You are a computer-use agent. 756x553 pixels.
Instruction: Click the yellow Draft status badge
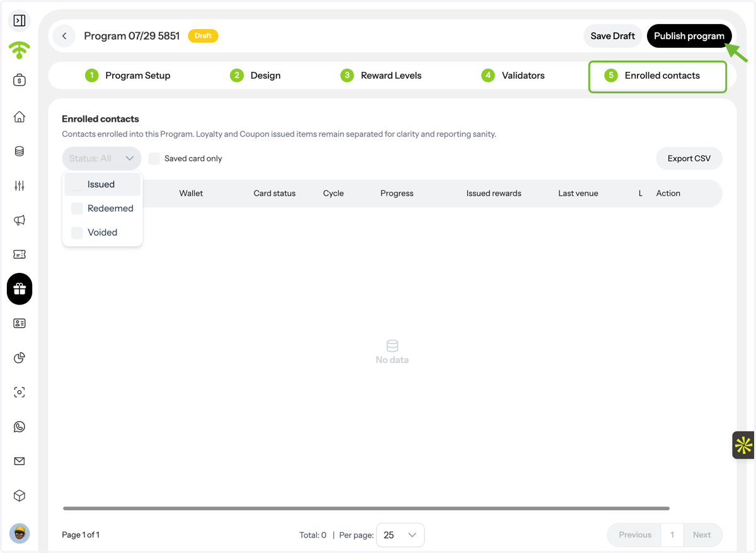tap(203, 36)
